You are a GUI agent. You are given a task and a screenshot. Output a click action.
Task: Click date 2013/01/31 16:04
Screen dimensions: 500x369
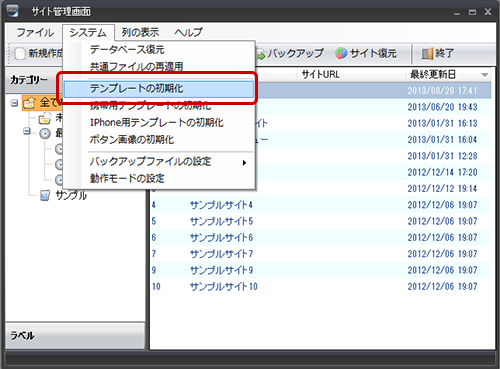click(442, 140)
